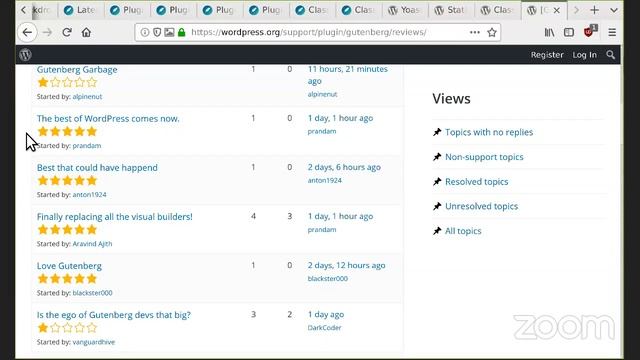Open last poster 'DarkCoder' profile

point(324,328)
